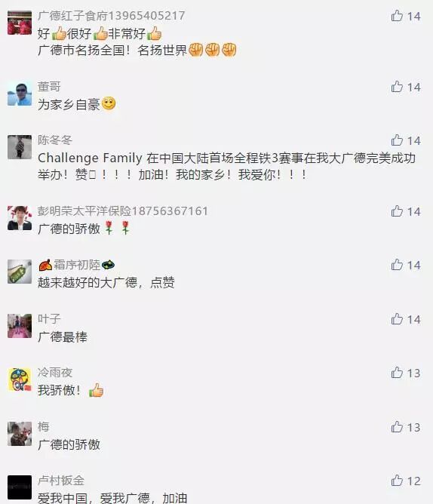Open 董哥's avatar
Screen dimensions: 433x504
tap(20, 94)
